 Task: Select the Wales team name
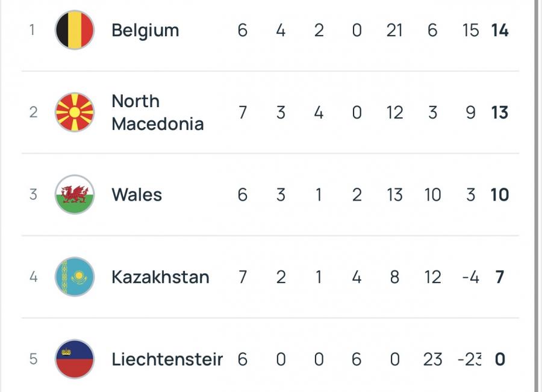[137, 194]
